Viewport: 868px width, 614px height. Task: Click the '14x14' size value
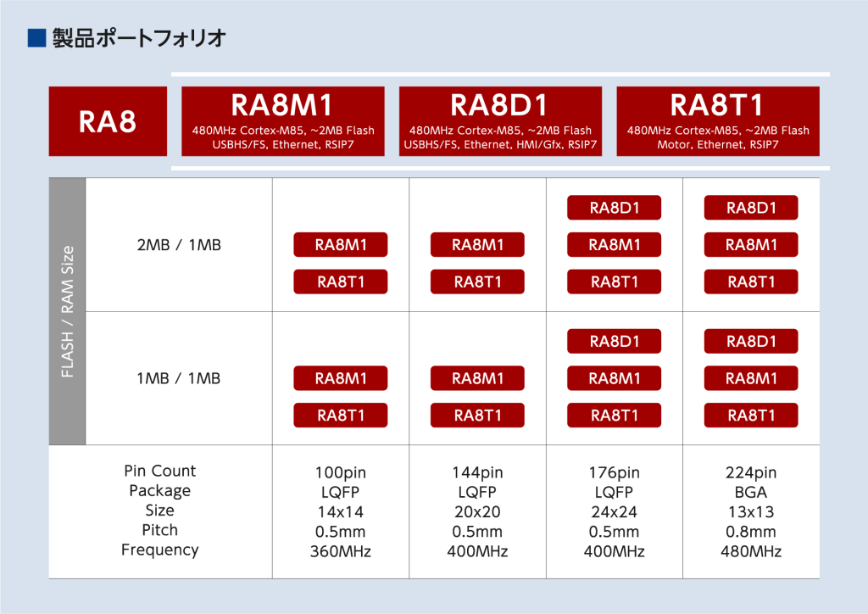pyautogui.click(x=341, y=512)
